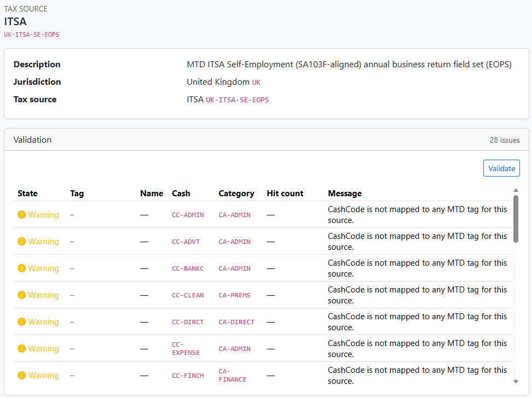Click the warning icon on the CC-DIRCT row
The image size is (532, 398).
[x=21, y=321]
